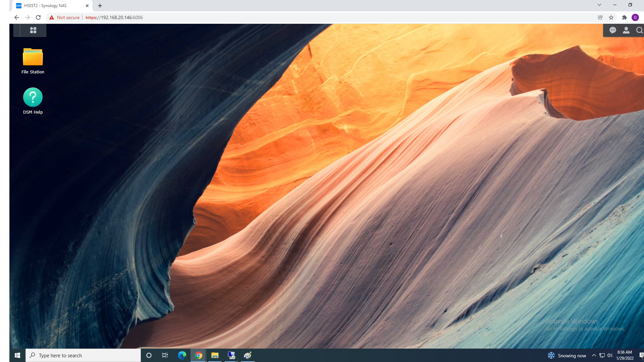Go back to the previous page
The width and height of the screenshot is (644, 362).
(17, 17)
